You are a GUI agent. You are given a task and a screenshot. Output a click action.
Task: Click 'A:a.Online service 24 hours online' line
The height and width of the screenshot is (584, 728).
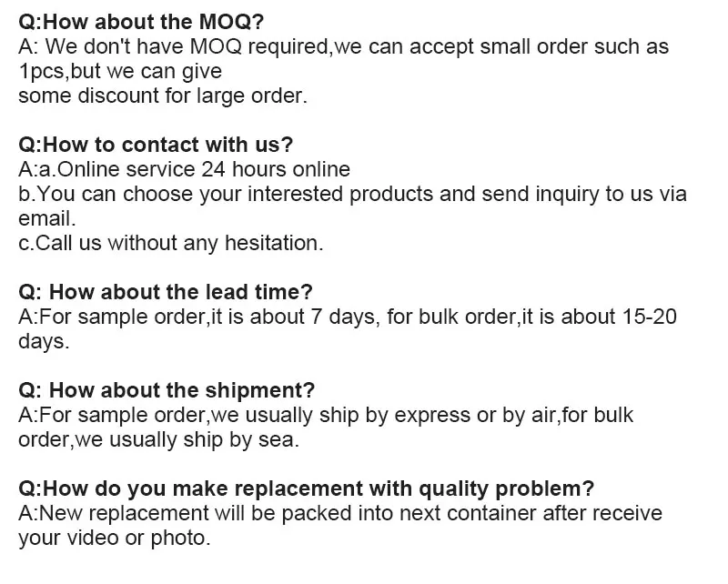coord(184,169)
